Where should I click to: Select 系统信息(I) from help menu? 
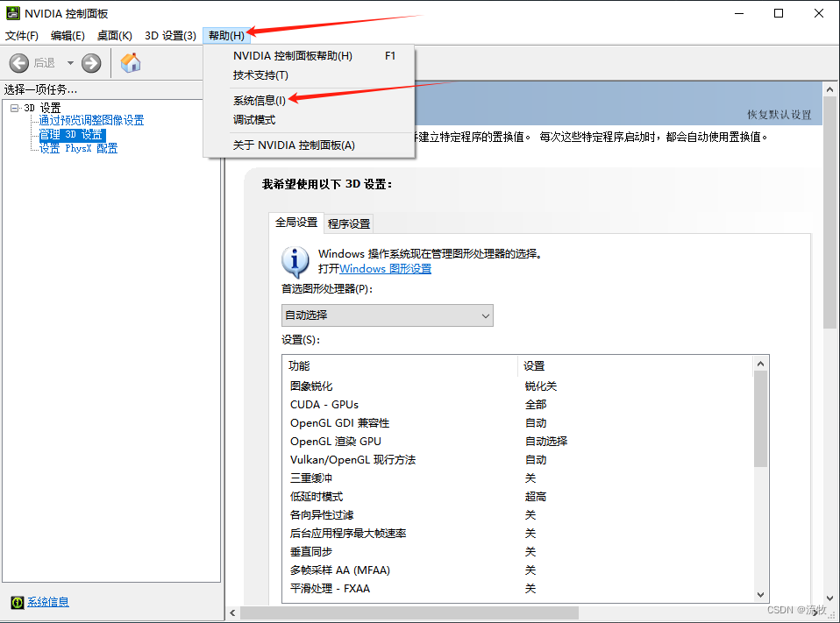[309, 100]
